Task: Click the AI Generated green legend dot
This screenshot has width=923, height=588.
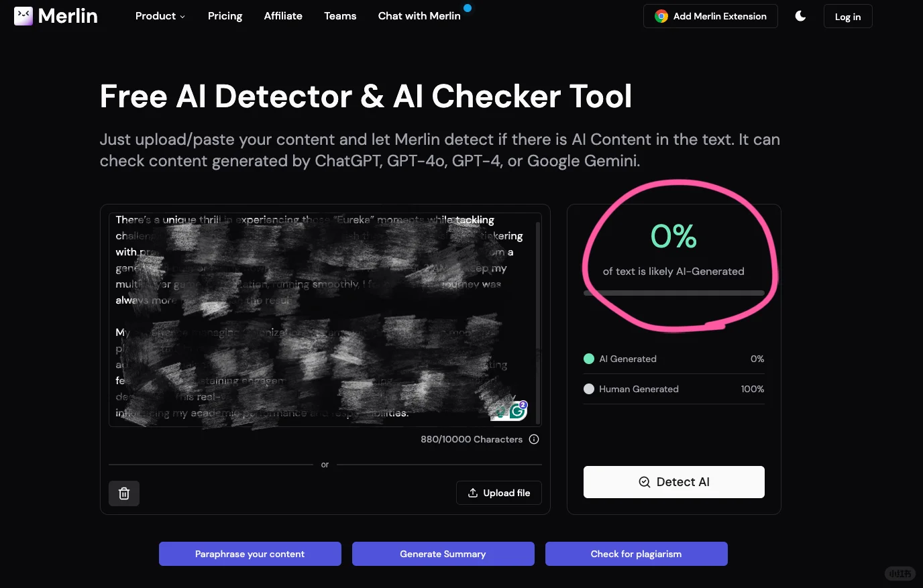Action: [x=589, y=359]
